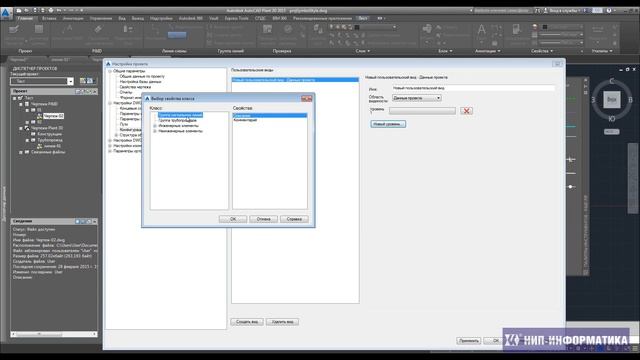Expand Связанные файлы node in project tree

point(21,152)
